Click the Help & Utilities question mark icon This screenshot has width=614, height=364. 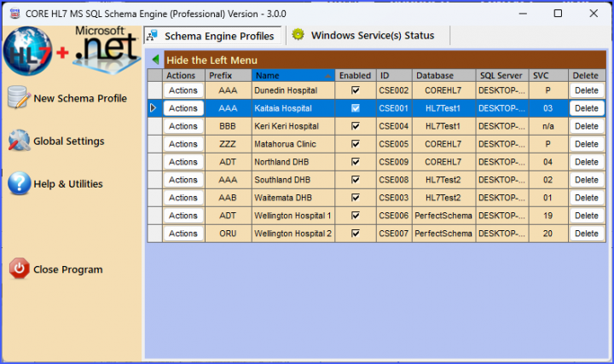tap(18, 183)
